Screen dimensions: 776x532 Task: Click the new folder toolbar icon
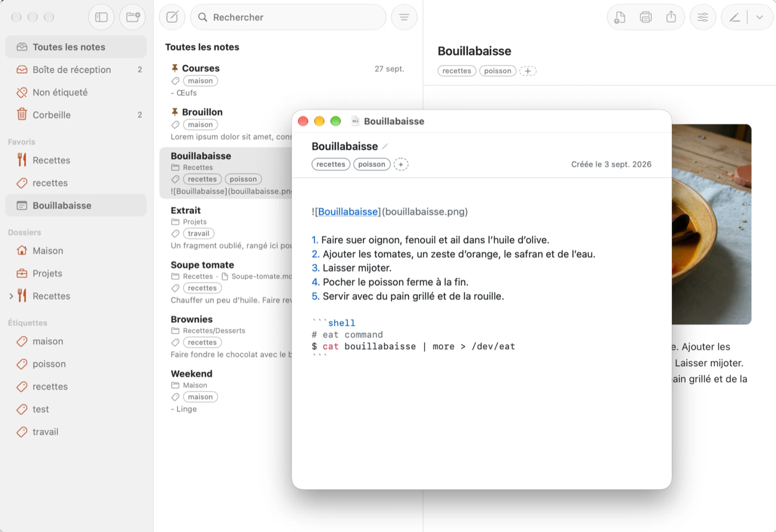[x=133, y=17]
